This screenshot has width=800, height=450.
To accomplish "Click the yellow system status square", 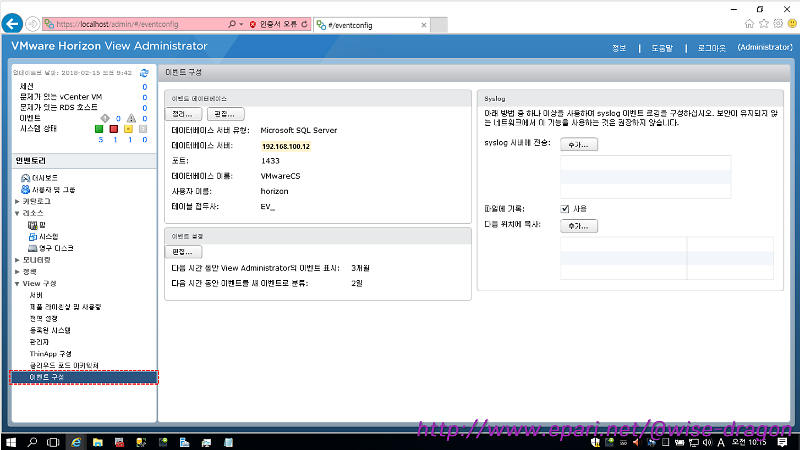I will 129,129.
